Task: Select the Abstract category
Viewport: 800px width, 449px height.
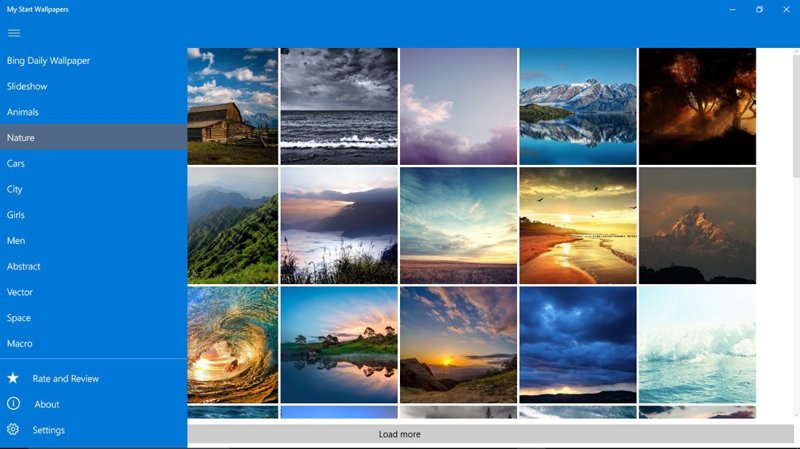Action: 93,266
